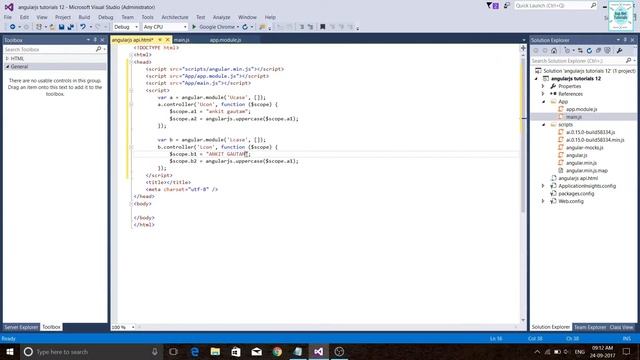Toggle bookmark with the toolbar bookmark icon

click(322, 27)
